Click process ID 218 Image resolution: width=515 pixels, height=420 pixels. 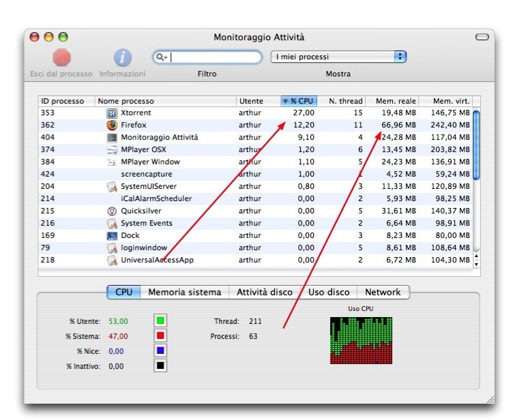(48, 260)
